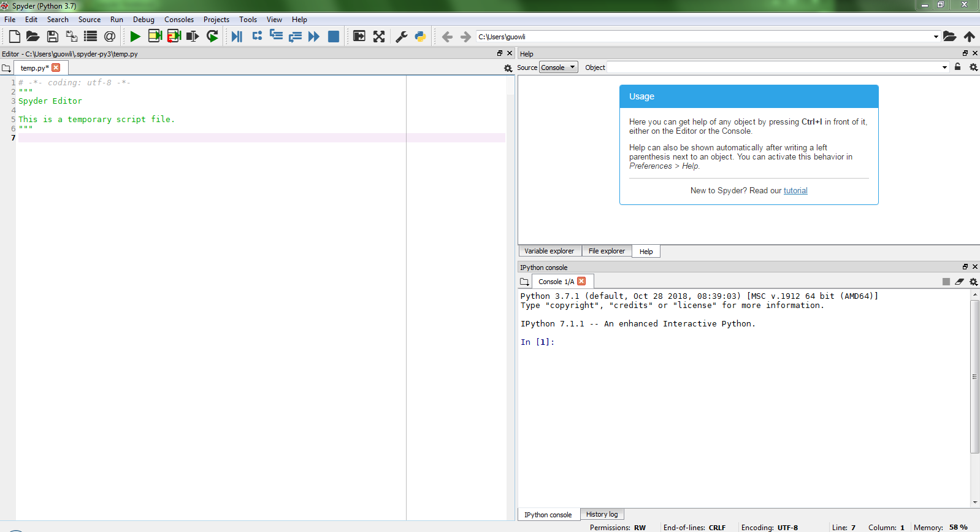Open the Projects menu
This screenshot has width=980, height=532.
(x=216, y=20)
